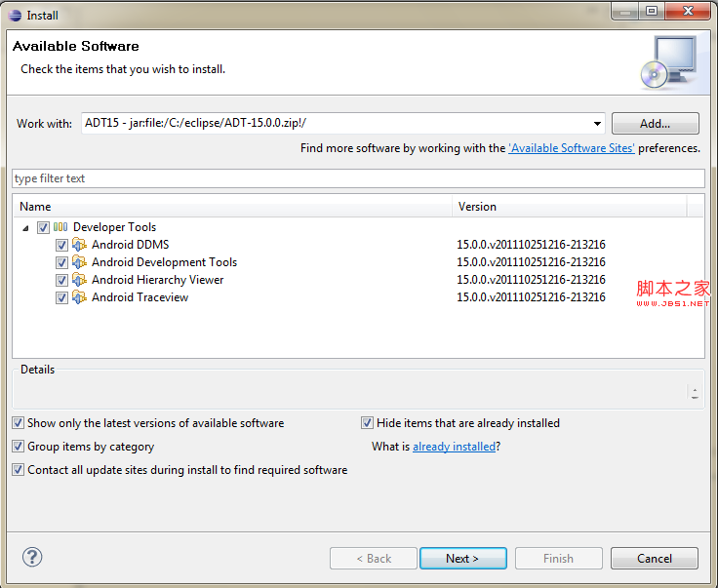Sort by the Version column header

(x=571, y=207)
